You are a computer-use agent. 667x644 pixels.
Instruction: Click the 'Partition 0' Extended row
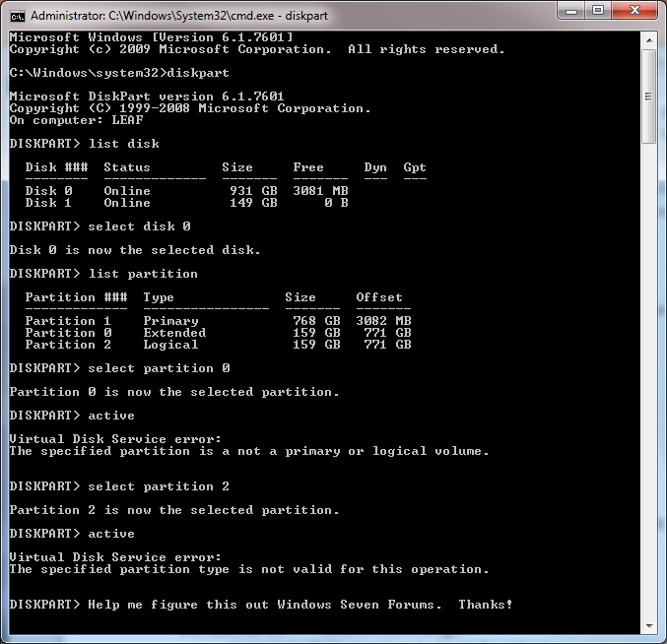(x=218, y=333)
